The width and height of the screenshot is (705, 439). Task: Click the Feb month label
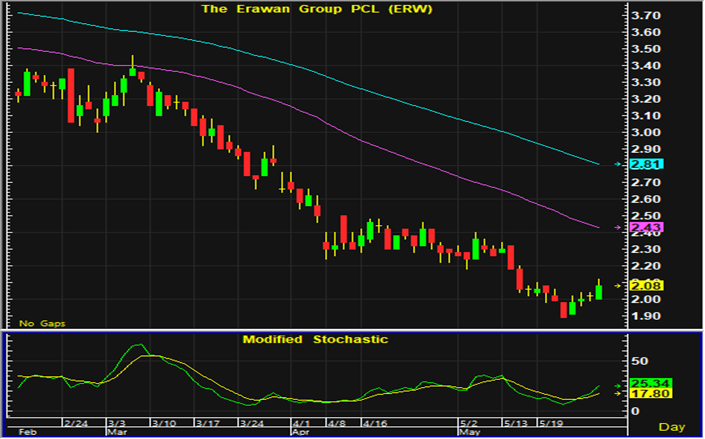27,432
